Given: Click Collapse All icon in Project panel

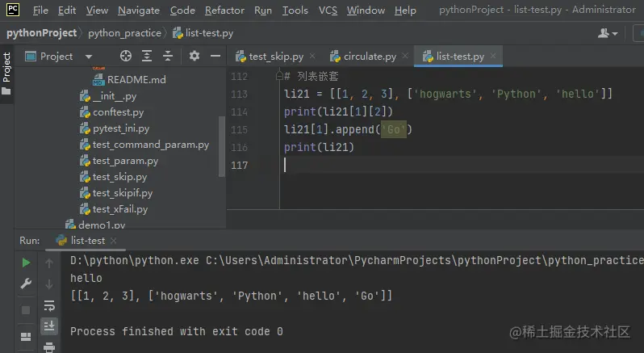Looking at the screenshot, I should click(x=168, y=56).
